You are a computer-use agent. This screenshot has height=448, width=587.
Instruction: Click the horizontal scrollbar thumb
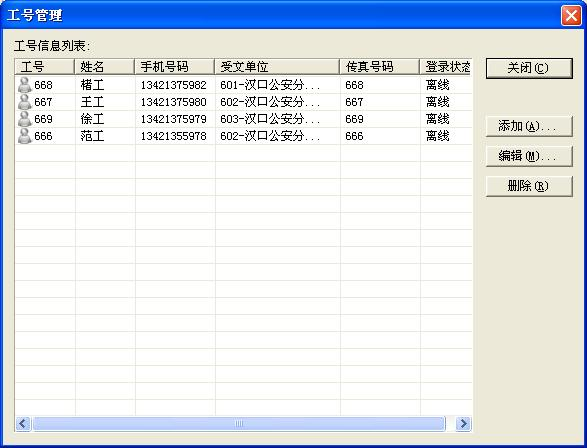pos(239,424)
